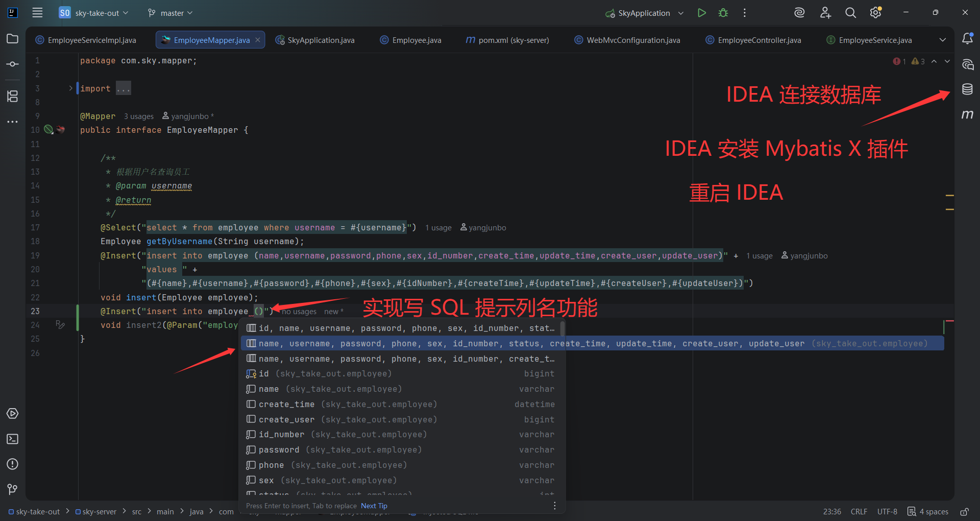Click the implementations gutter icon on line 10
Viewport: 980px width, 521px height.
coord(48,130)
